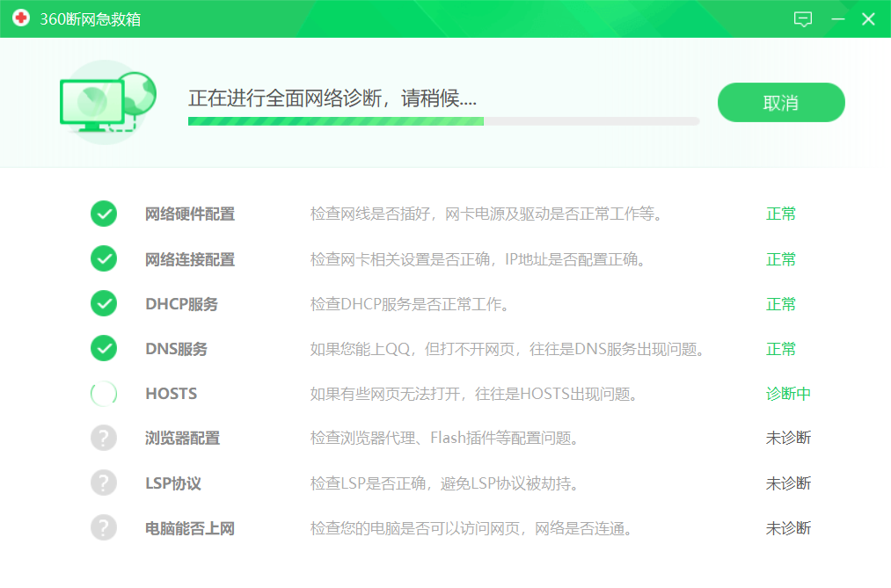
Task: Click the question mark icon beside LSP协议
Action: [104, 483]
